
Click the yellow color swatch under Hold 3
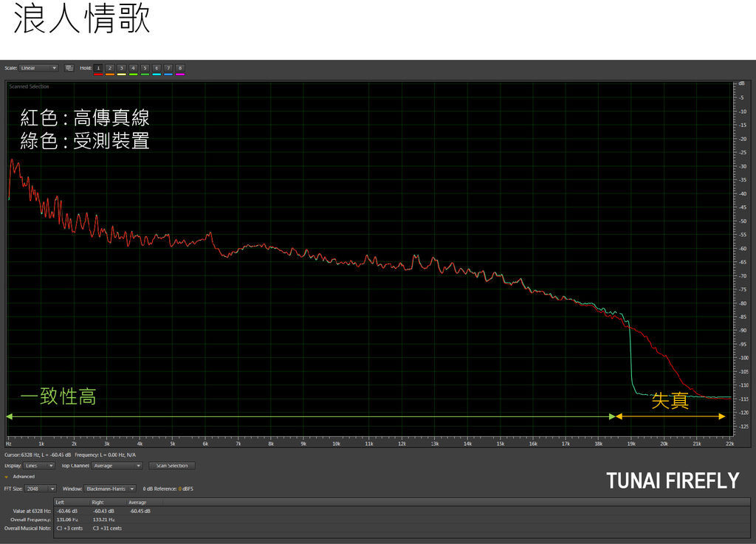click(122, 75)
